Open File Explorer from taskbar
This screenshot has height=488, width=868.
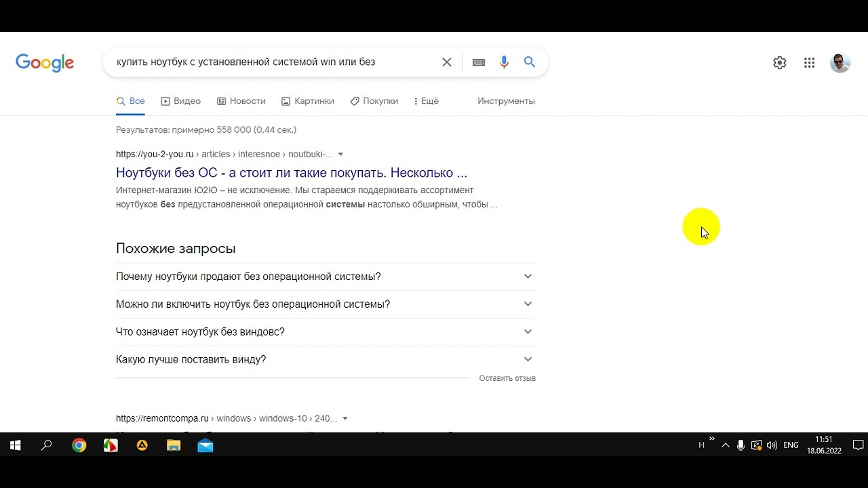(174, 445)
